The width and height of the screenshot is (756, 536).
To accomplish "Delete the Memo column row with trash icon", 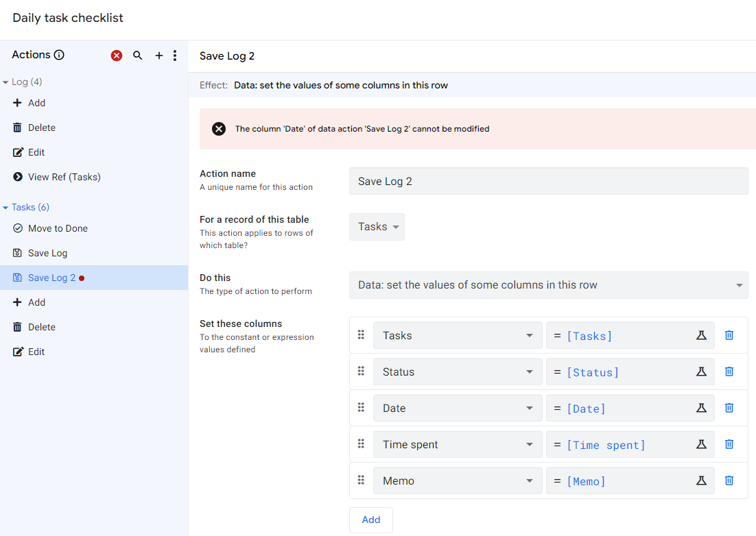I will 729,480.
